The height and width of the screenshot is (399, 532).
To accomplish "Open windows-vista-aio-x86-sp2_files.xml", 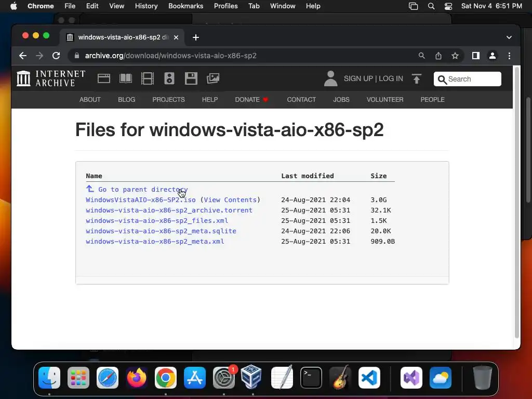I will click(157, 220).
